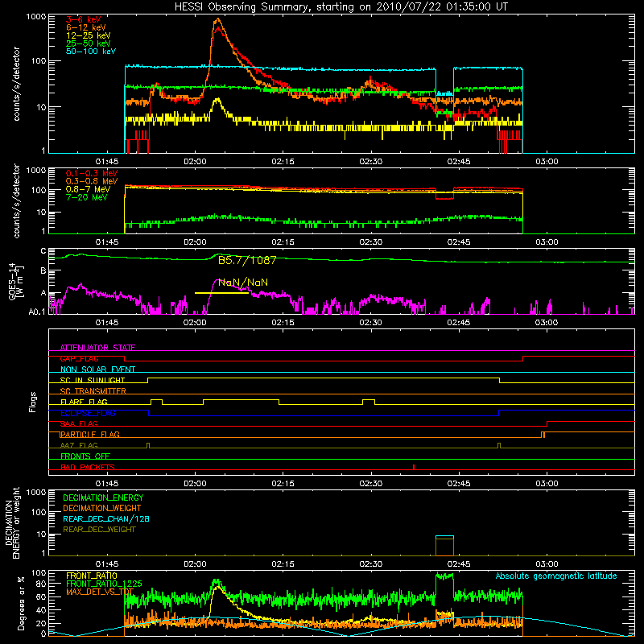Click the rear decimation box near 02:45
This screenshot has height=644, width=644.
coord(445,546)
